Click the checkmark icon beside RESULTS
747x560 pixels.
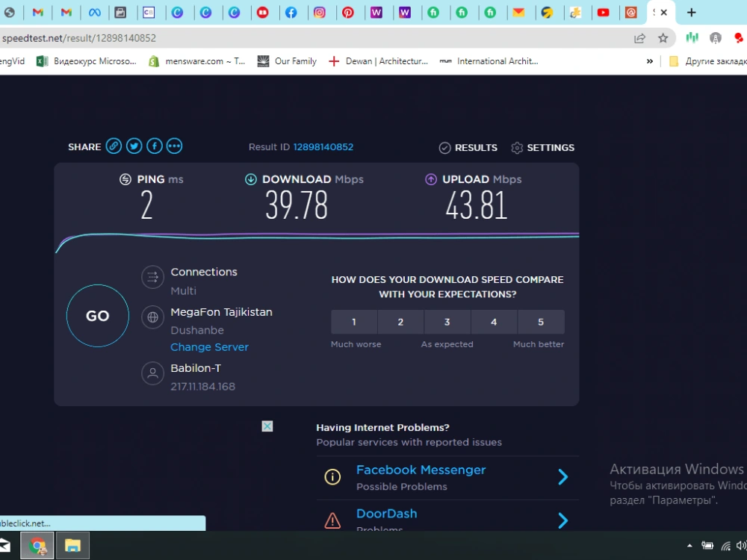point(444,148)
